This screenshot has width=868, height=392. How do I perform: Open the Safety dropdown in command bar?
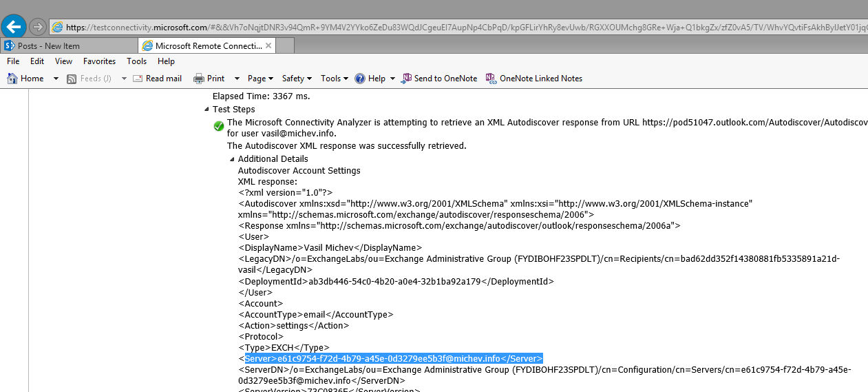coord(297,79)
